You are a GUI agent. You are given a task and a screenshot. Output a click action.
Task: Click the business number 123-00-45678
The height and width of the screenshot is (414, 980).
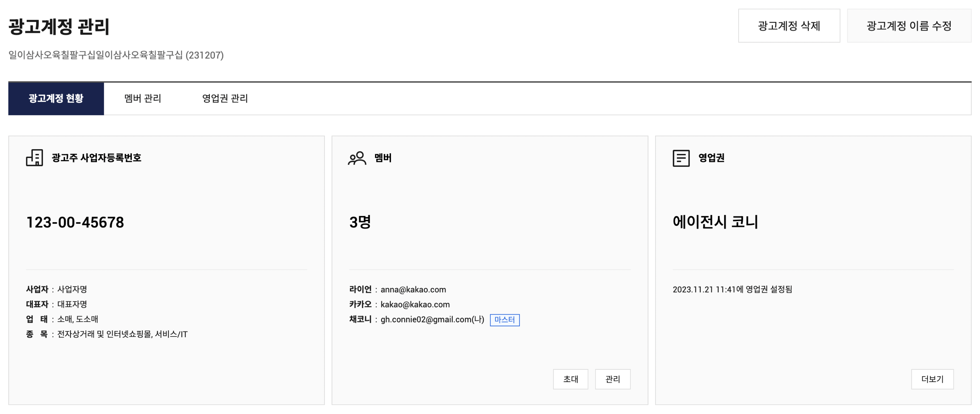click(x=75, y=222)
